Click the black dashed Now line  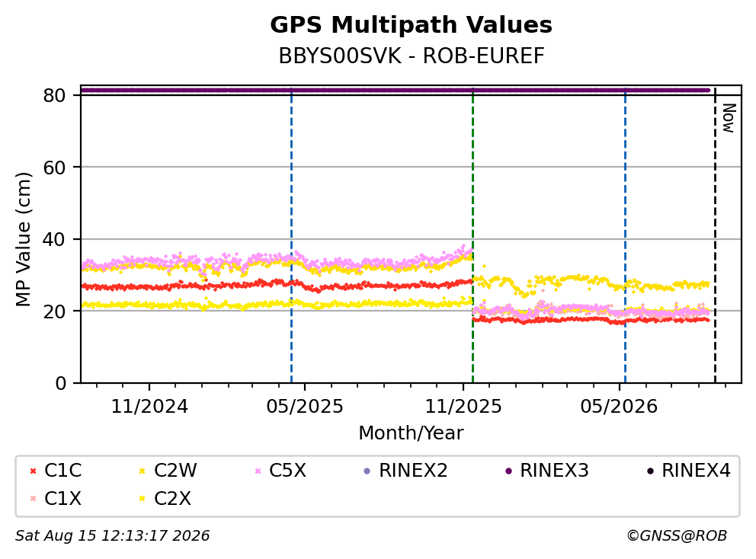click(715, 236)
